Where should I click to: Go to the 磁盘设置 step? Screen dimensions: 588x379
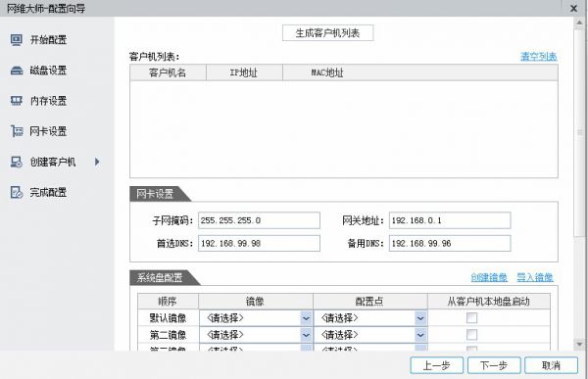(48, 71)
